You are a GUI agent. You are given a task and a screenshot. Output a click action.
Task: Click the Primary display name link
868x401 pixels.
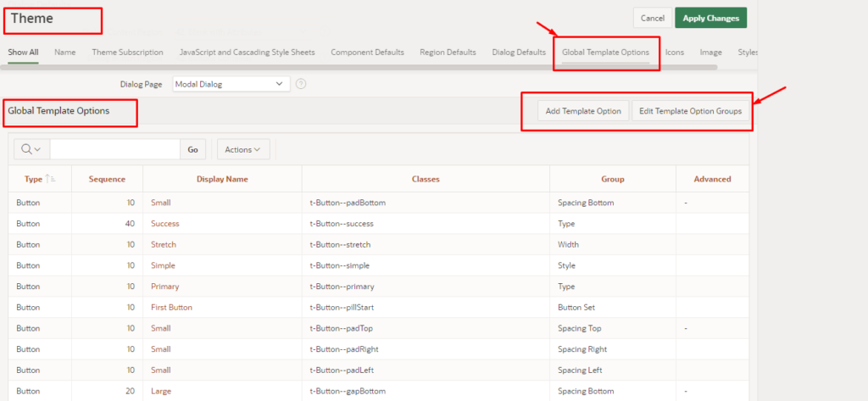[164, 287]
